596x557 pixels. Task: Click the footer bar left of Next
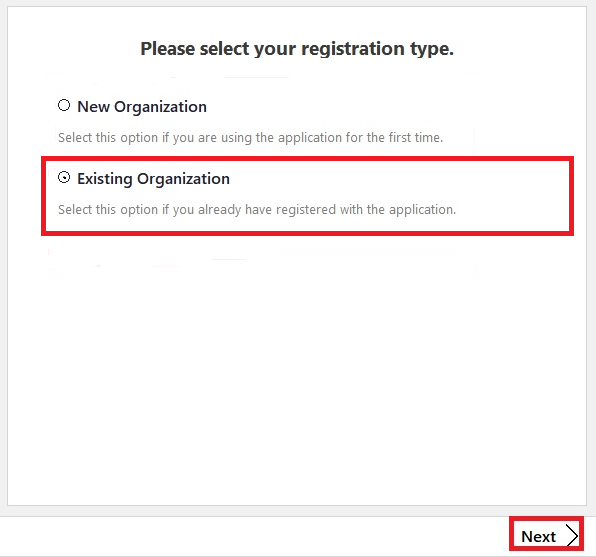tap(255, 536)
